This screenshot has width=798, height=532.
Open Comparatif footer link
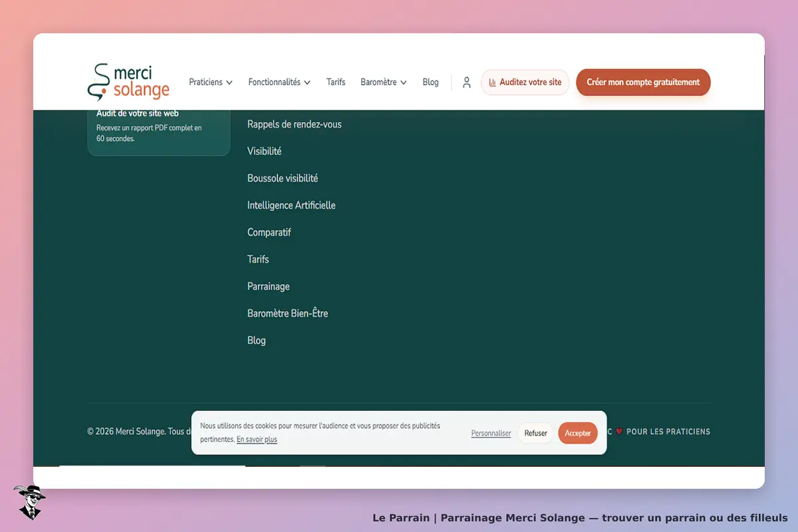tap(269, 233)
